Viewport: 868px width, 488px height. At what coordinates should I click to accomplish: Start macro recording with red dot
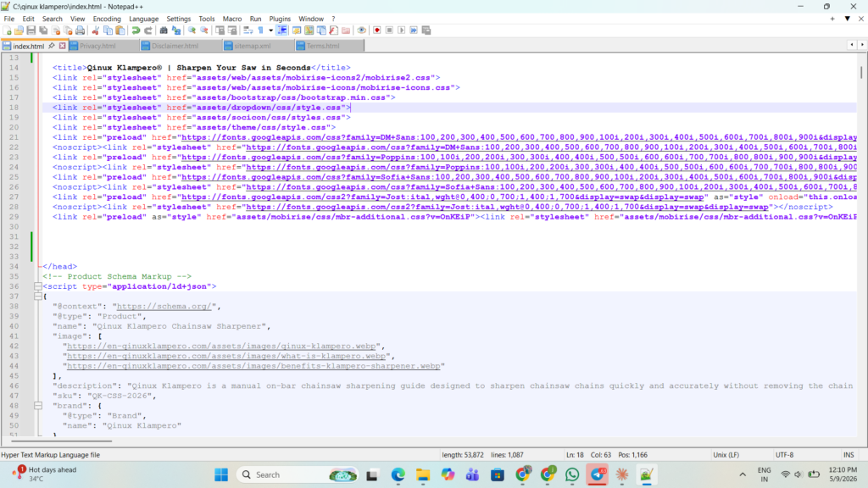click(377, 30)
